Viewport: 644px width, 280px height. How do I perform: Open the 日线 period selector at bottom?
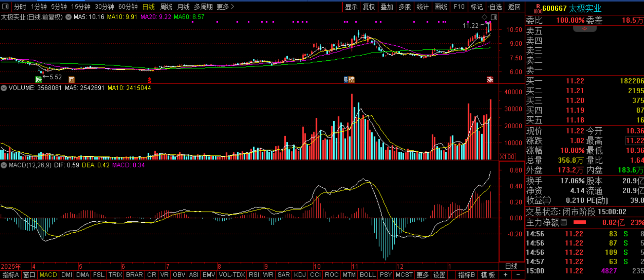[511, 266]
